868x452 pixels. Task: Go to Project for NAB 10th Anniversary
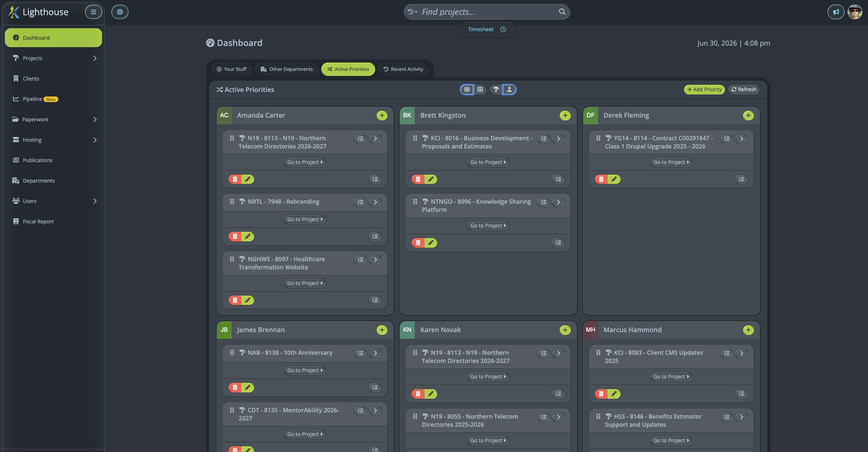pyautogui.click(x=305, y=370)
